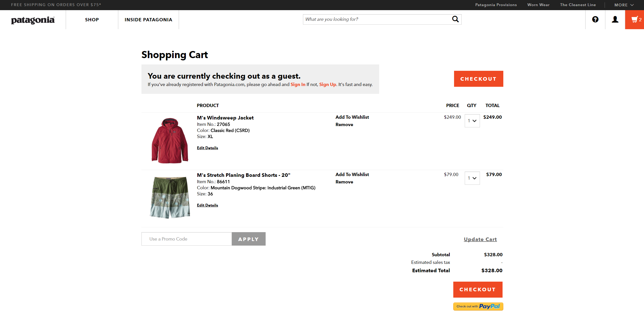Image resolution: width=644 pixels, height=324 pixels.
Task: Click the Sign Up link
Action: 328,84
